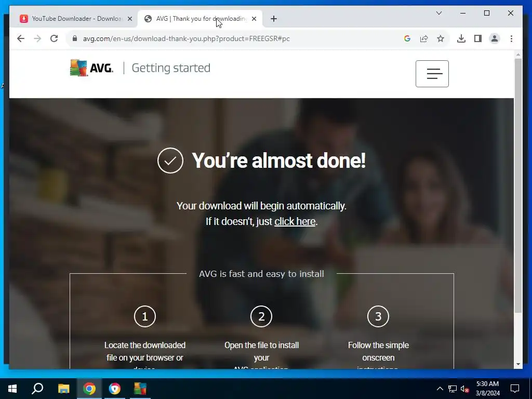This screenshot has width=532, height=399.
Task: Open the AVG hamburger menu
Action: pos(432,74)
